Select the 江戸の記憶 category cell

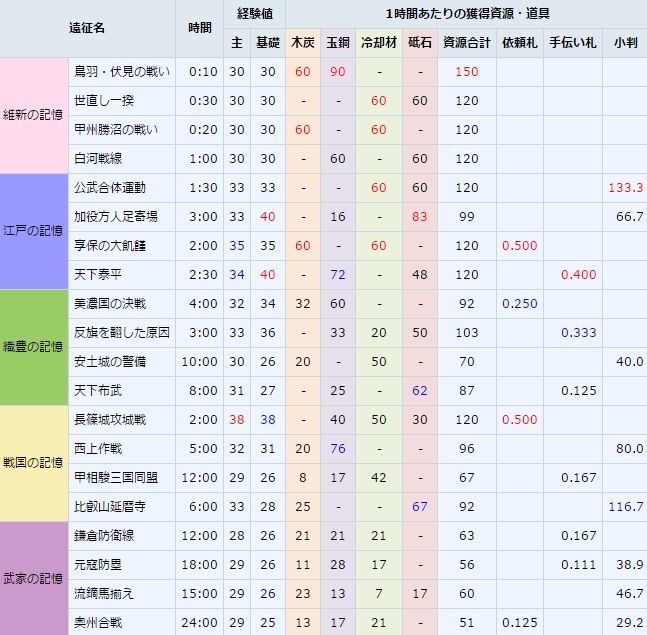tap(33, 231)
